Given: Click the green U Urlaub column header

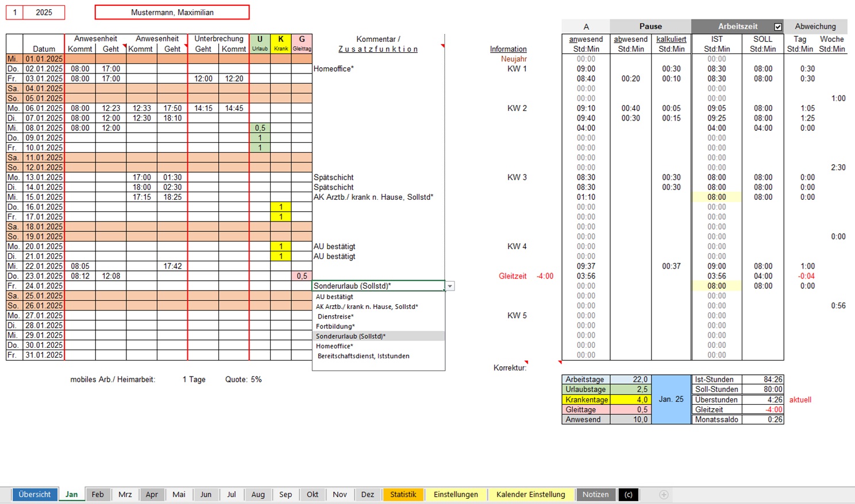Looking at the screenshot, I should pos(260,43).
